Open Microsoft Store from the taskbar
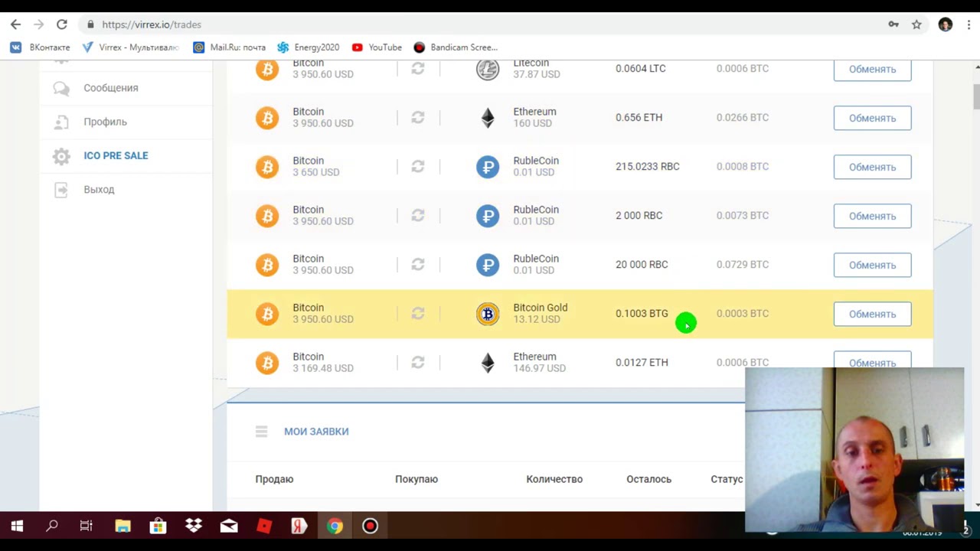This screenshot has width=980, height=551. pos(158,526)
